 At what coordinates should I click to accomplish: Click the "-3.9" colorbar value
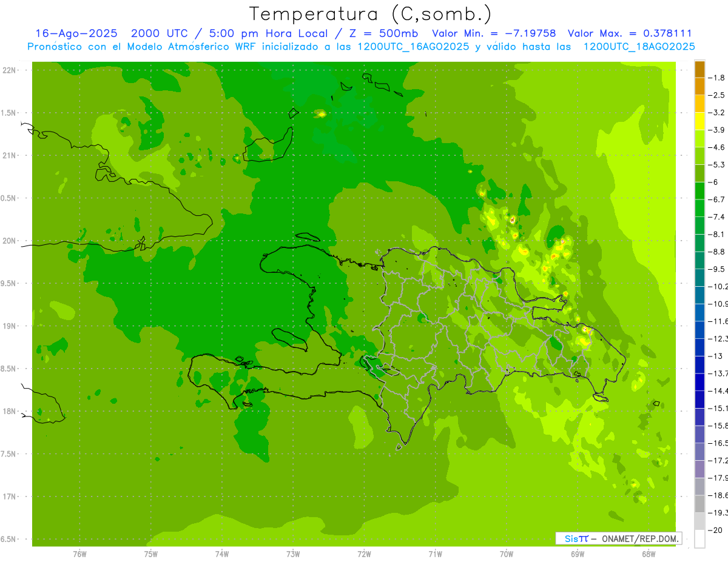[x=718, y=130]
